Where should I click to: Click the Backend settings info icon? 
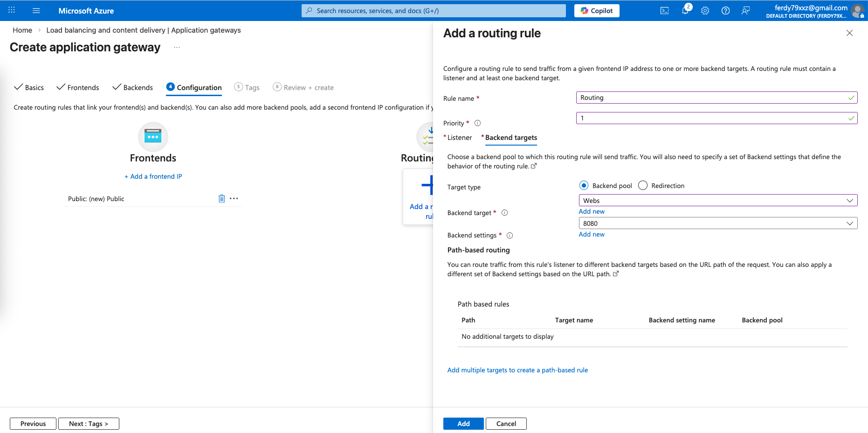[510, 236]
